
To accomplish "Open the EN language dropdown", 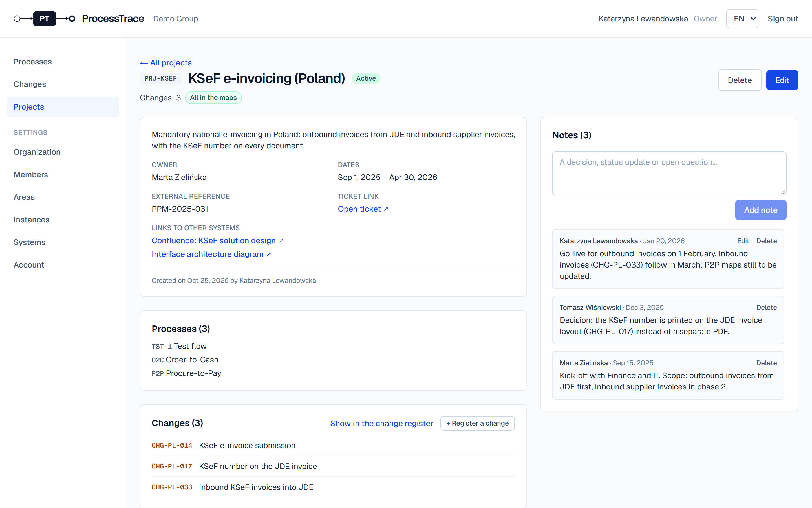I will tap(742, 18).
